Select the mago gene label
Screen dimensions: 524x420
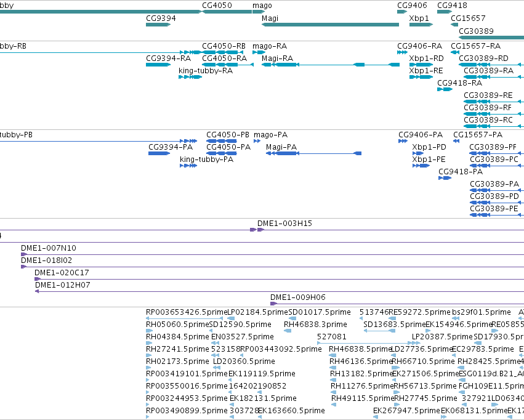pyautogui.click(x=262, y=6)
